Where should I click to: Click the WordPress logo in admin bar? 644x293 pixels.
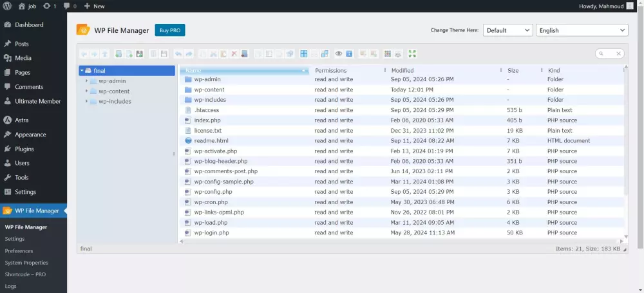point(7,6)
